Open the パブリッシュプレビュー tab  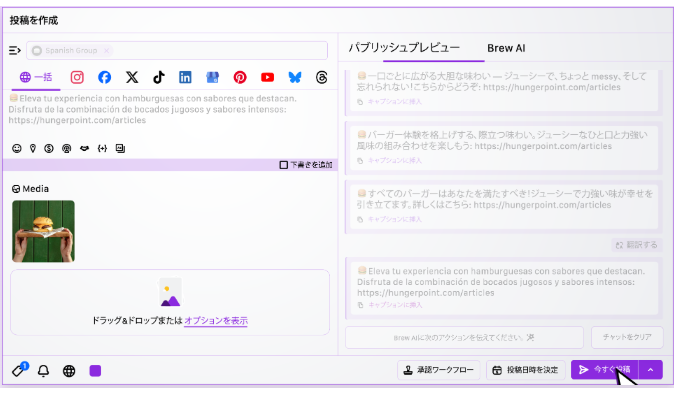coord(404,48)
